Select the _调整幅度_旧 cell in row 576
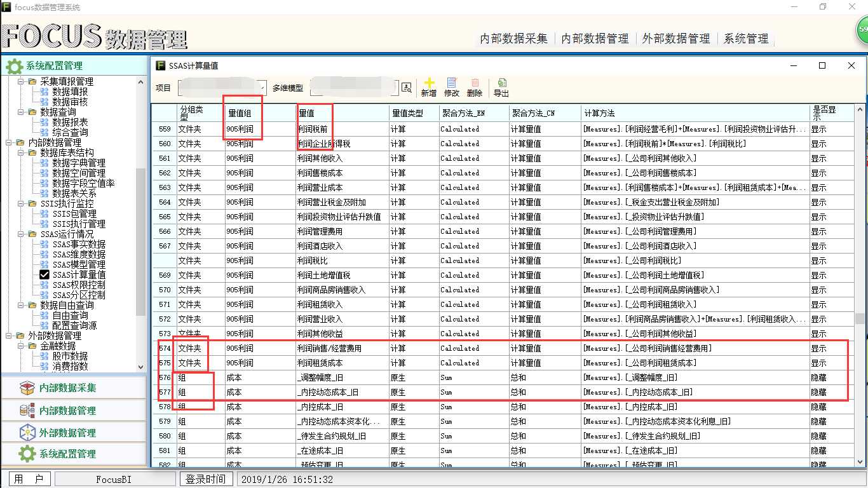This screenshot has width=868, height=488. coord(342,377)
